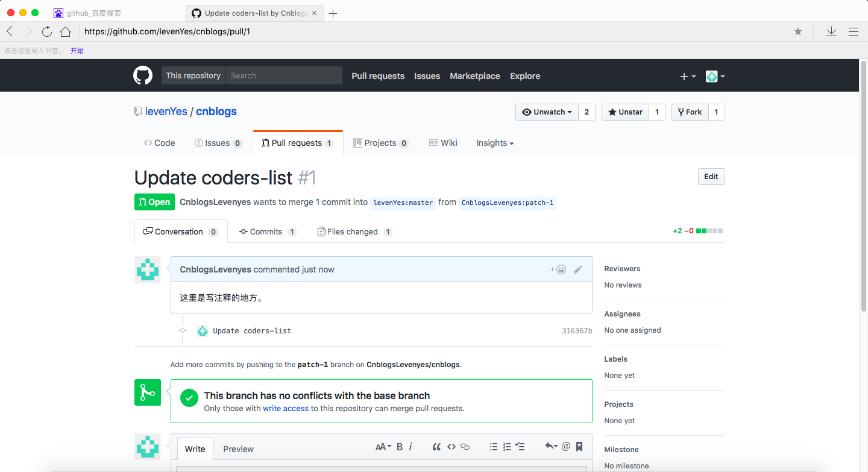Open the levenYes owner link
The image size is (868, 472).
coord(166,112)
